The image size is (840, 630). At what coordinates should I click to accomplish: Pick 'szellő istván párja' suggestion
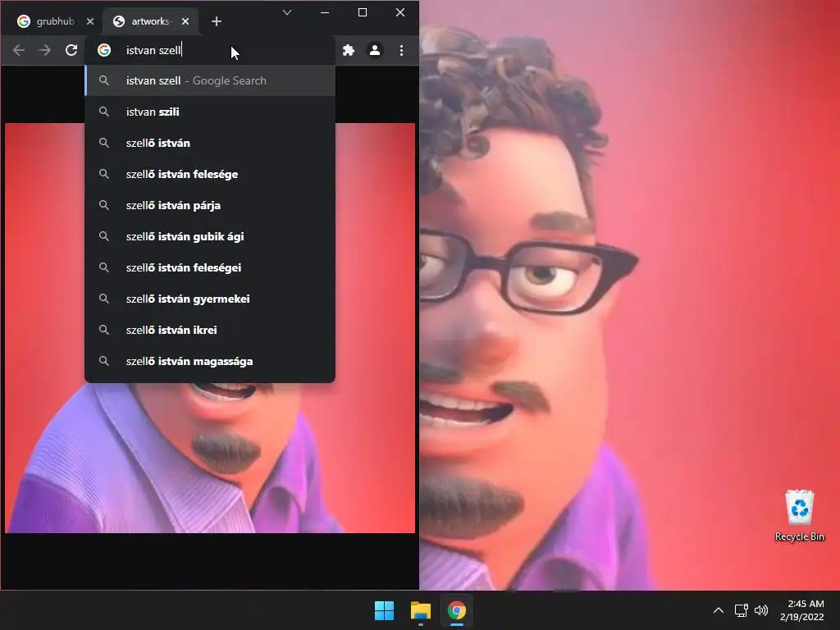[x=210, y=205]
